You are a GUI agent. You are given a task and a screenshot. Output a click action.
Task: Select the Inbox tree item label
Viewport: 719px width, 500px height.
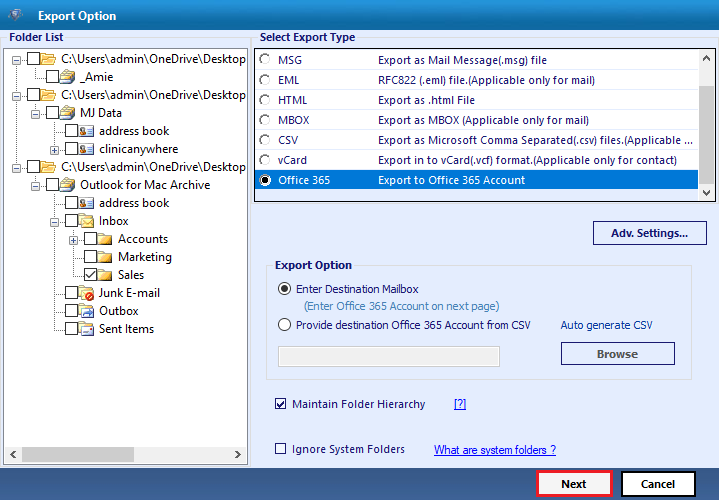pyautogui.click(x=113, y=221)
